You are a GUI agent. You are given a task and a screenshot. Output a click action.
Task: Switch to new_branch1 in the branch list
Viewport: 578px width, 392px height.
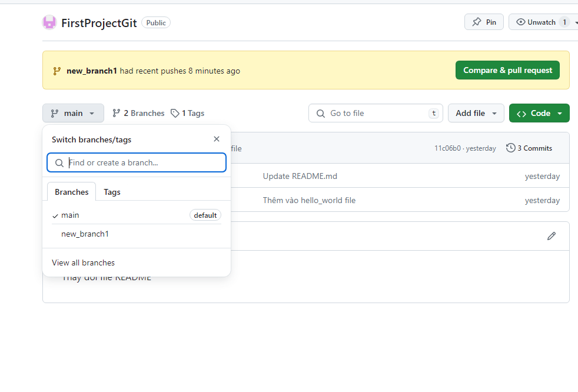pos(85,234)
